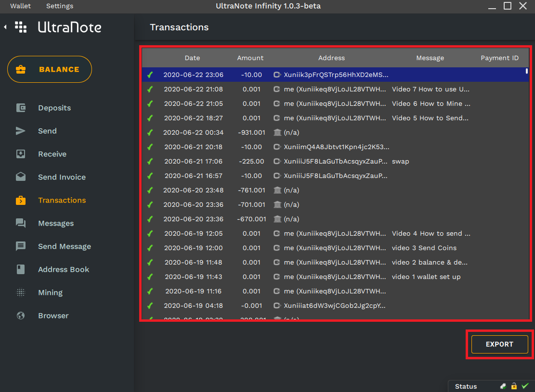Select the 'swap' message cell
The image size is (535, 392).
[401, 161]
